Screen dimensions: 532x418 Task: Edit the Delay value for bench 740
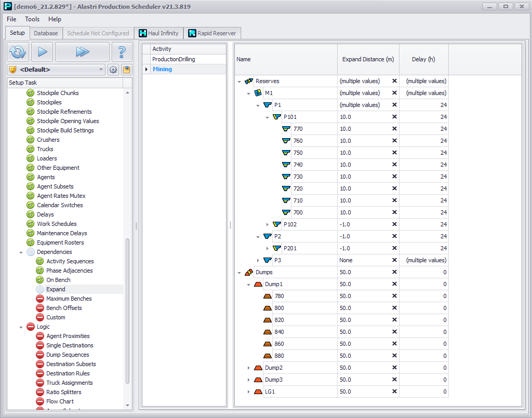coord(423,165)
